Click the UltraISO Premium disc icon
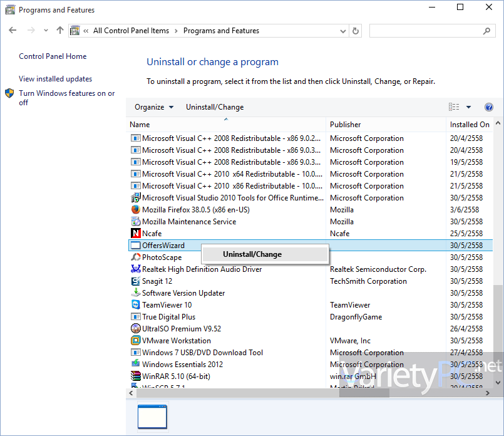This screenshot has height=436, width=504. pos(136,329)
